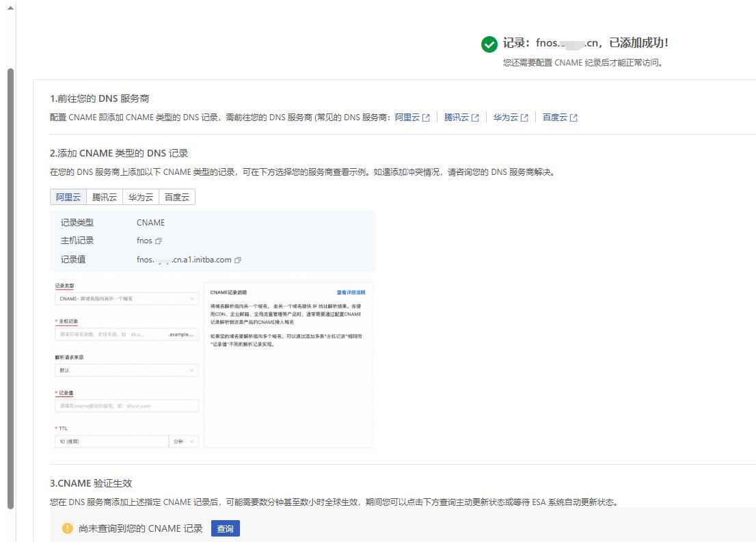Click the green success checkmark icon
The height and width of the screenshot is (542, 756).
489,44
